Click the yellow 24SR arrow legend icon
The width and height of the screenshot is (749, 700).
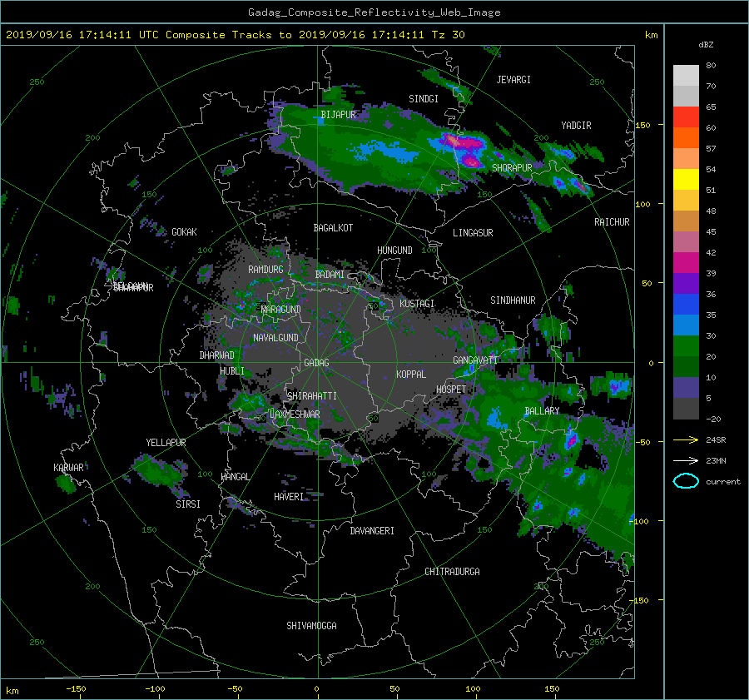(686, 439)
